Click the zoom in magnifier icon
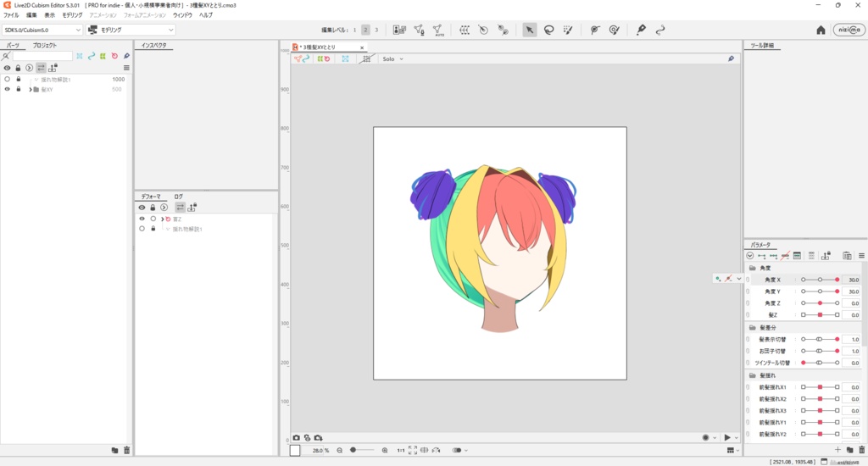Image resolution: width=868 pixels, height=466 pixels. [385, 451]
